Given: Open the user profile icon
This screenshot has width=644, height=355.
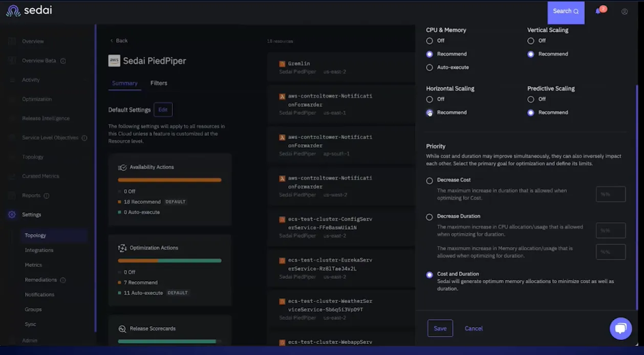Looking at the screenshot, I should (x=625, y=12).
